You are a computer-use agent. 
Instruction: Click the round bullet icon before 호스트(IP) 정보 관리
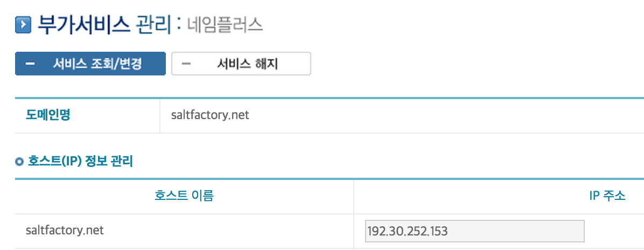pos(19,162)
